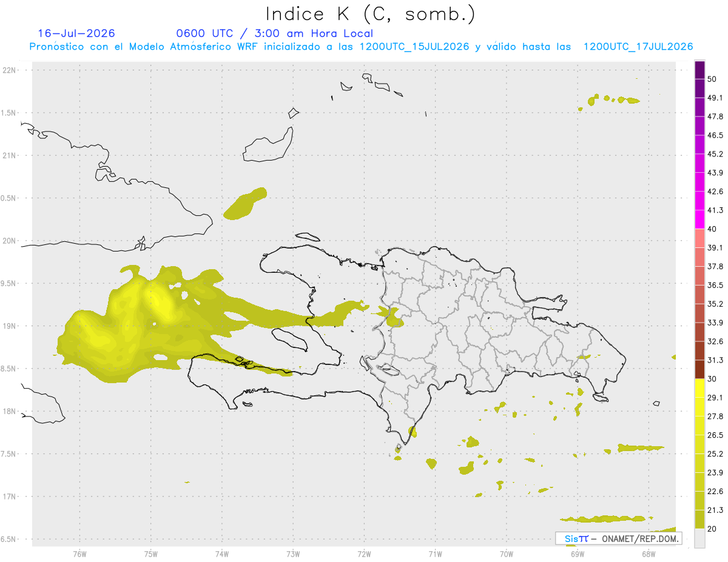This screenshot has width=728, height=562.
Task: Click the colorbar value '22.6'
Action: (x=715, y=491)
